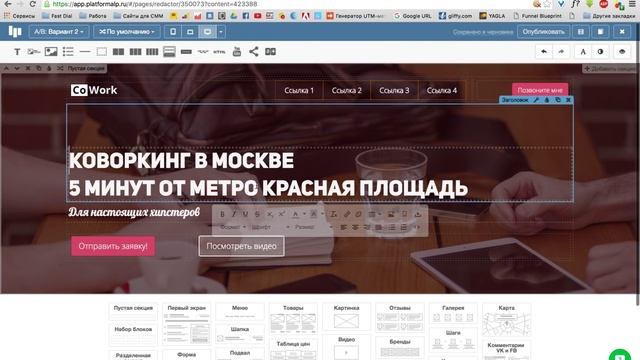Viewport: 640px width, 360px height.
Task: Insert a three-column layout block
Action: [x=135, y=52]
